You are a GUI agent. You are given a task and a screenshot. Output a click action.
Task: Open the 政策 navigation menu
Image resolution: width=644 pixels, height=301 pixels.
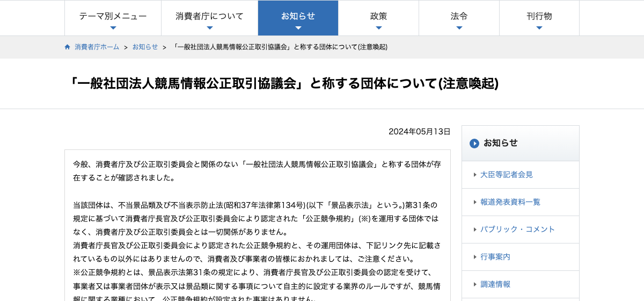(378, 18)
